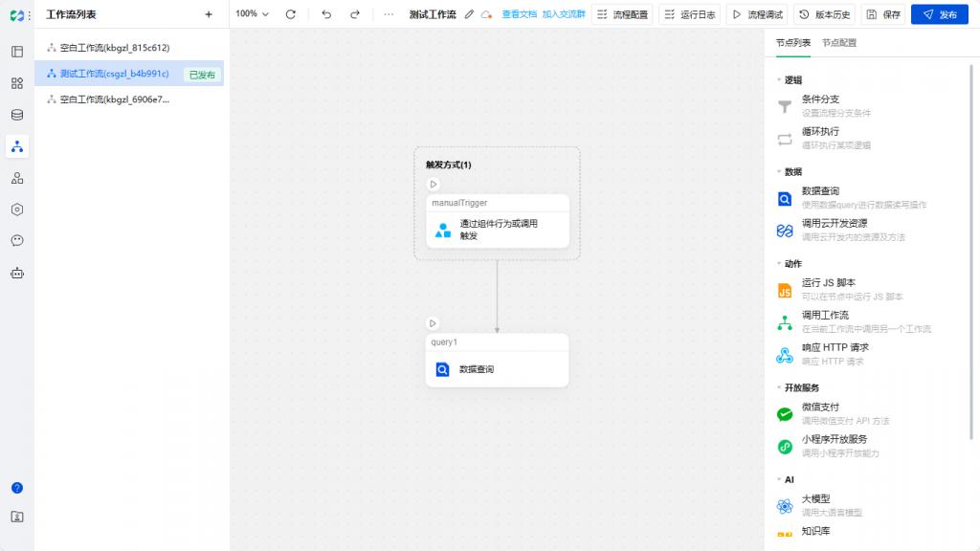980x551 pixels.
Task: Open the components grid icon in sidebar
Action: [x=17, y=83]
